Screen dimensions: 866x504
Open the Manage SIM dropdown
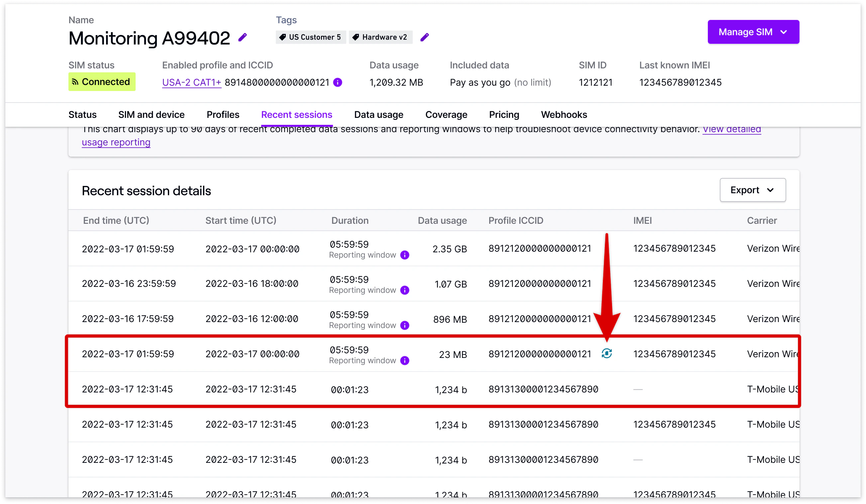pos(753,32)
